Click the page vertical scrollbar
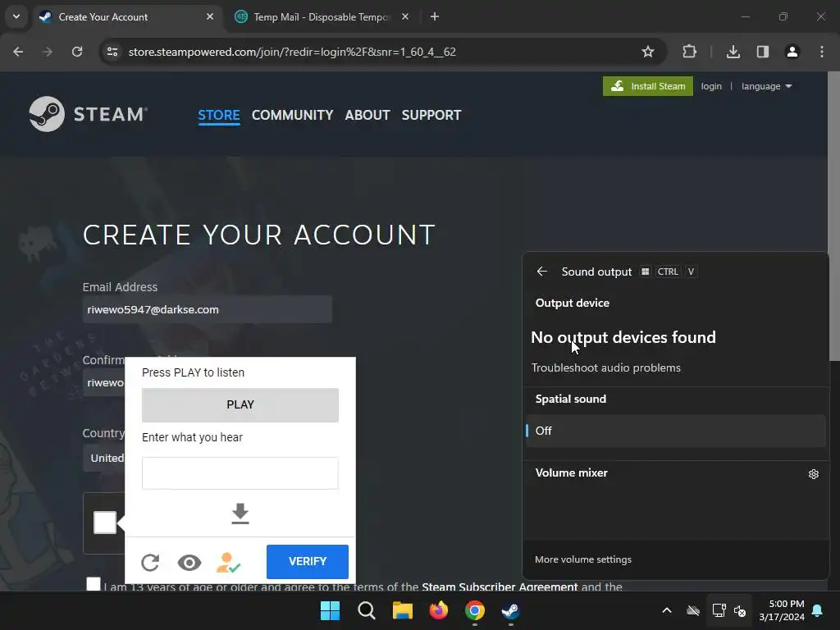Image resolution: width=840 pixels, height=630 pixels. (833, 217)
